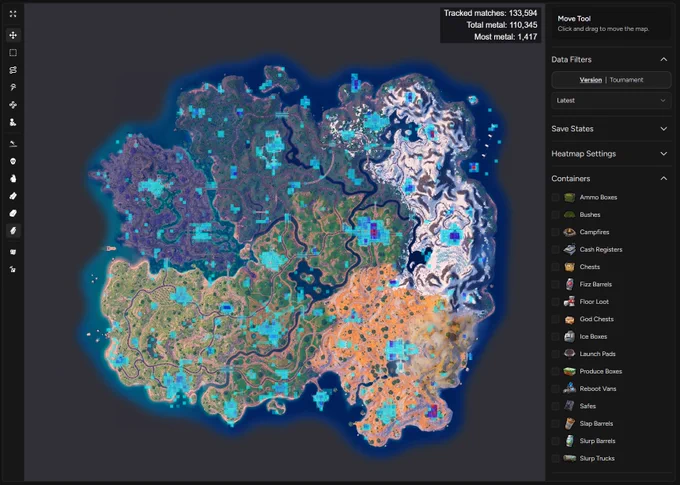Image resolution: width=680 pixels, height=485 pixels.
Task: Click the Ice Boxes label
Action: pos(593,336)
